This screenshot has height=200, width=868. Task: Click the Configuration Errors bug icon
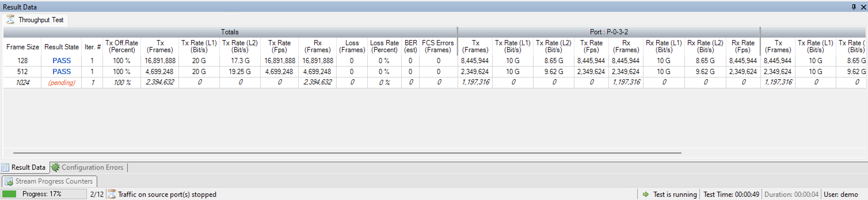[55, 167]
